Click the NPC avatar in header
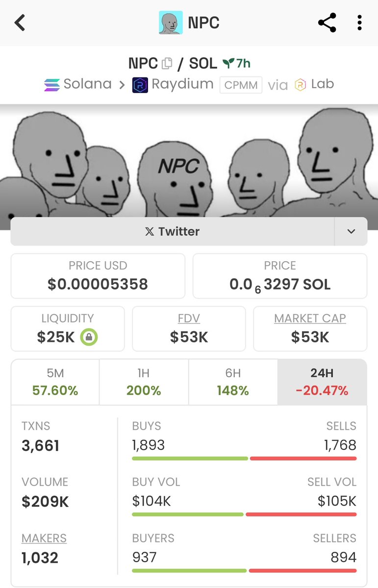The width and height of the screenshot is (378, 588). coord(171,23)
